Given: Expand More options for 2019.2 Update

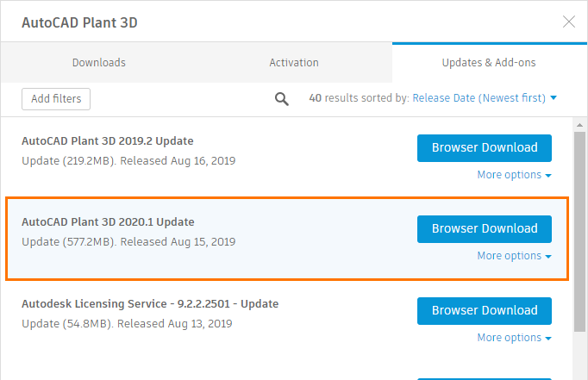Looking at the screenshot, I should coord(515,175).
